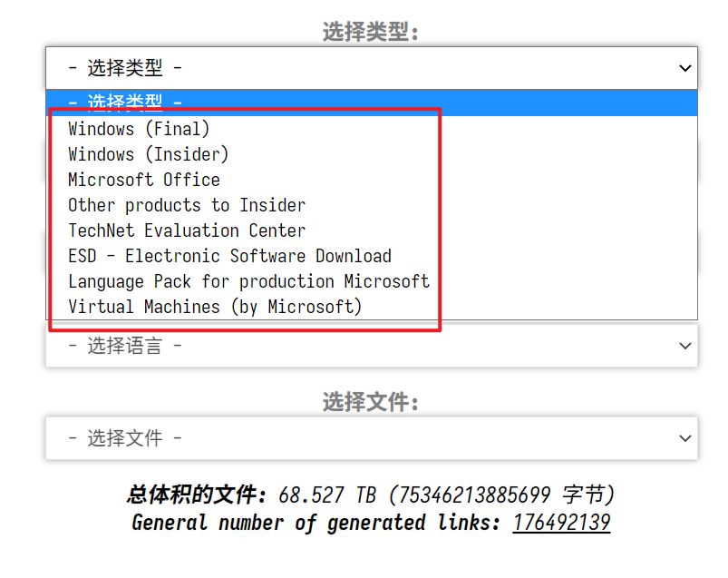The height and width of the screenshot is (578, 728).
Task: Click the 'General number of generated links' text
Action: 317,523
